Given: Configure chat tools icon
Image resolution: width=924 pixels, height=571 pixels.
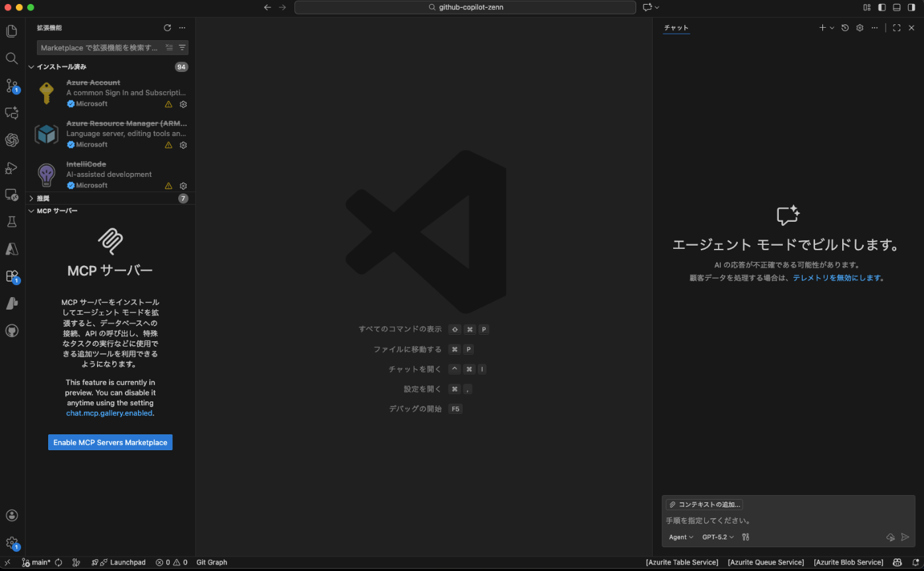Looking at the screenshot, I should pyautogui.click(x=745, y=537).
